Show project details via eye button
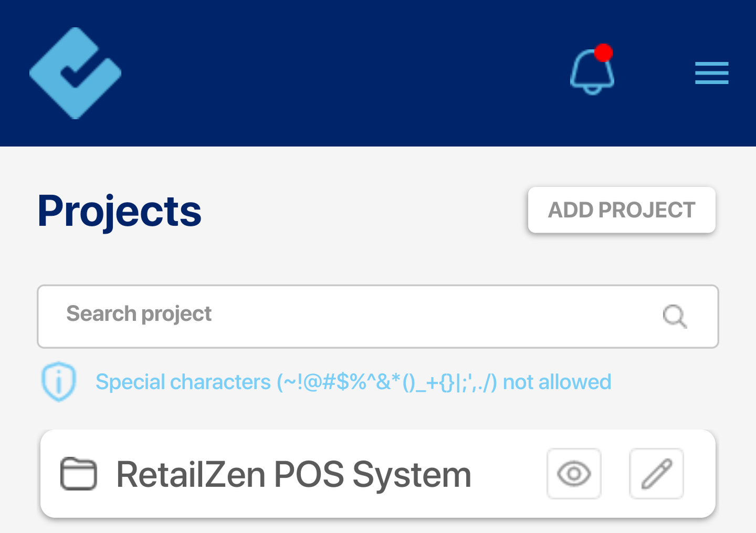 574,474
